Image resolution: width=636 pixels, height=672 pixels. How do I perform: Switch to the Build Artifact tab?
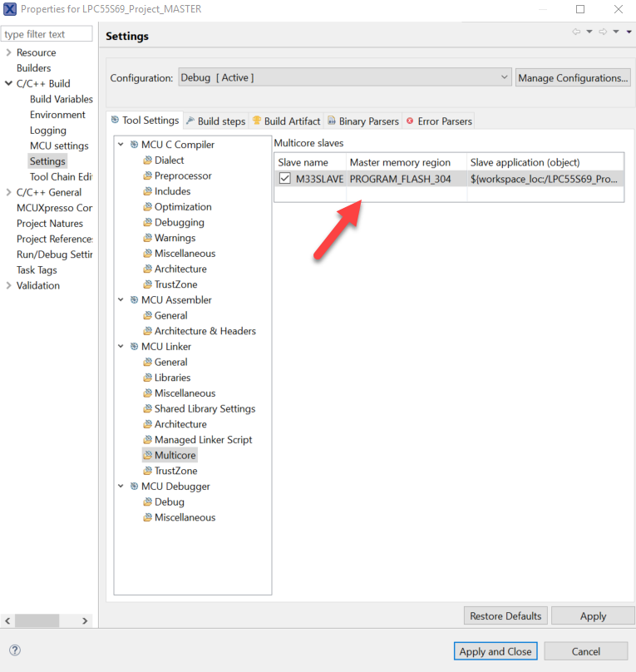click(x=287, y=121)
